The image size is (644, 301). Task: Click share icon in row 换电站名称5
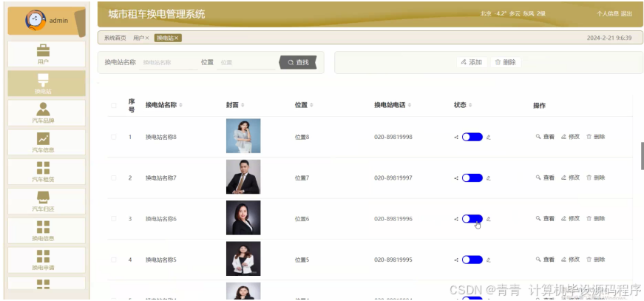pyautogui.click(x=456, y=260)
